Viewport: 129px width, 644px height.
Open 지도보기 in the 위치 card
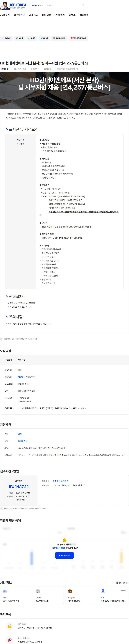click(123, 590)
